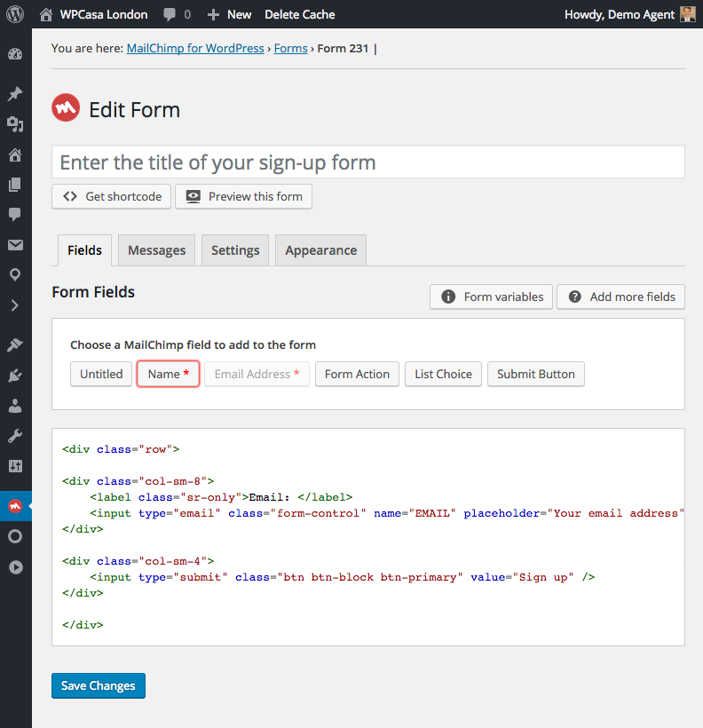Open Tools via the wrench icon
Screen dimensions: 703x728
click(x=15, y=436)
